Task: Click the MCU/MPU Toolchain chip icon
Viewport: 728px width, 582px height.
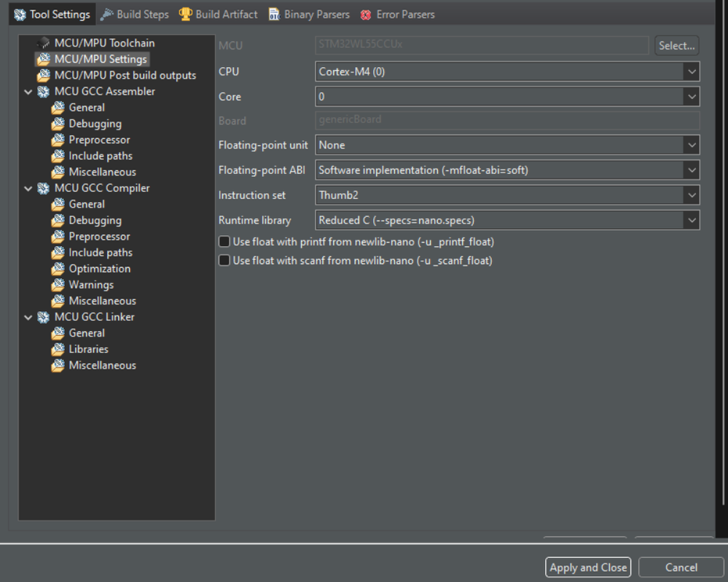Action: (x=43, y=43)
